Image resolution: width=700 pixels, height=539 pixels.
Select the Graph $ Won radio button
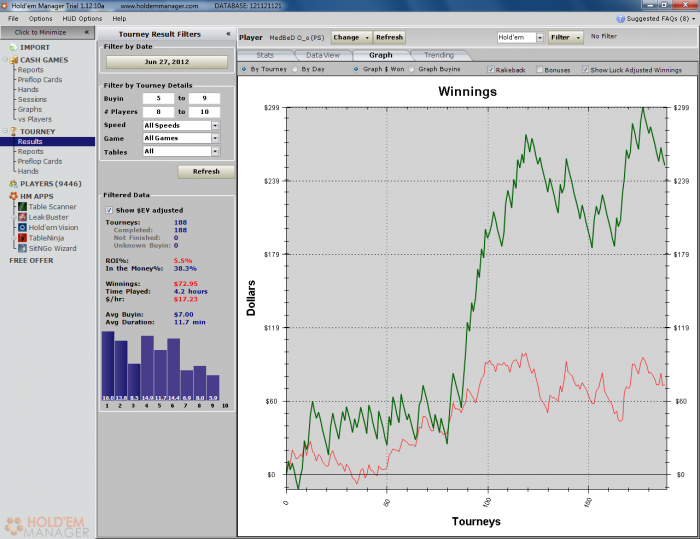pyautogui.click(x=356, y=69)
